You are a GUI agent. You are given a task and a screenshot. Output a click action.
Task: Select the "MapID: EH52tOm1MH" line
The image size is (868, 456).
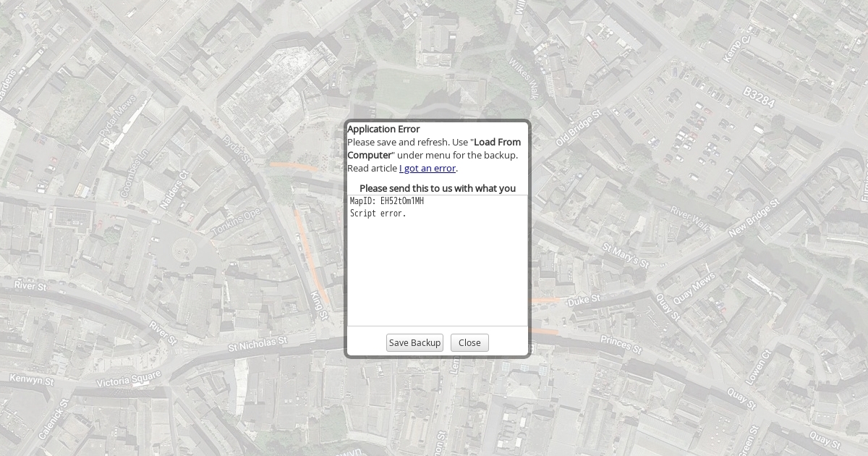(x=387, y=201)
